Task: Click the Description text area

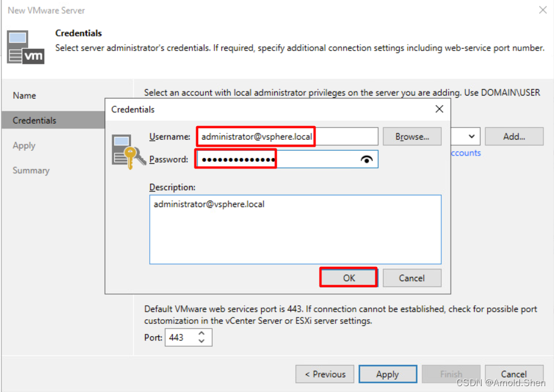Action: tap(296, 229)
